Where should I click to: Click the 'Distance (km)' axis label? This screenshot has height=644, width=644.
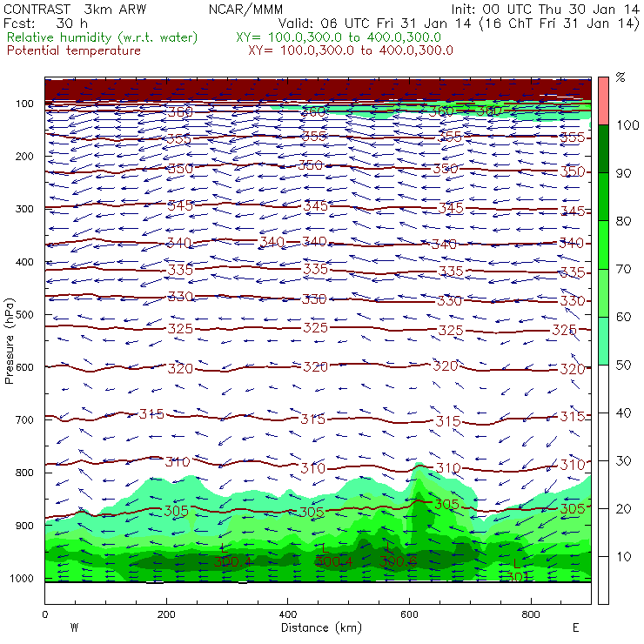(322, 627)
